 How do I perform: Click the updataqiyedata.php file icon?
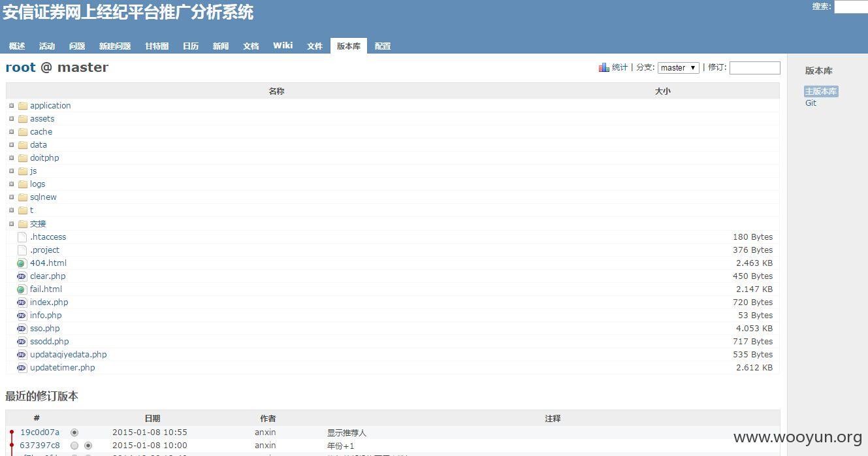(22, 355)
